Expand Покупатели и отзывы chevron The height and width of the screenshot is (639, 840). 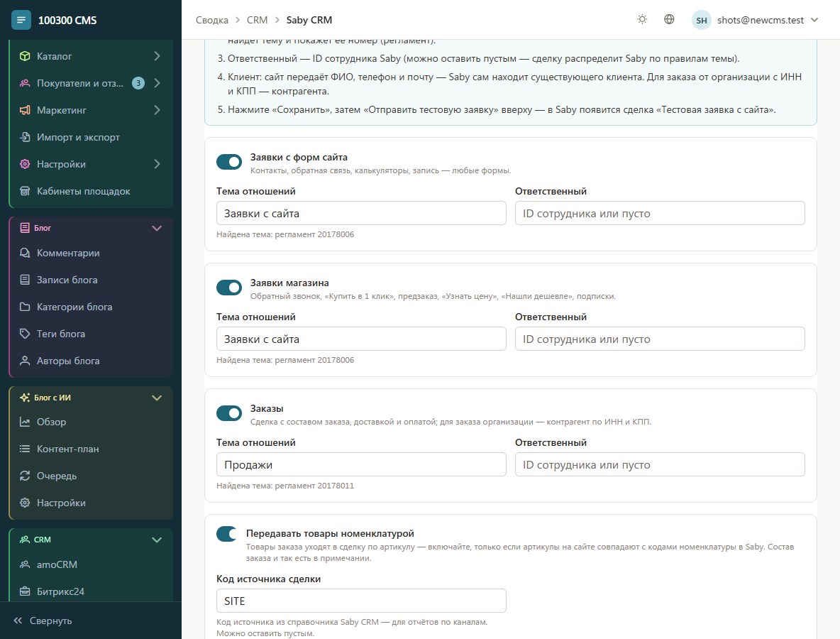pos(157,83)
